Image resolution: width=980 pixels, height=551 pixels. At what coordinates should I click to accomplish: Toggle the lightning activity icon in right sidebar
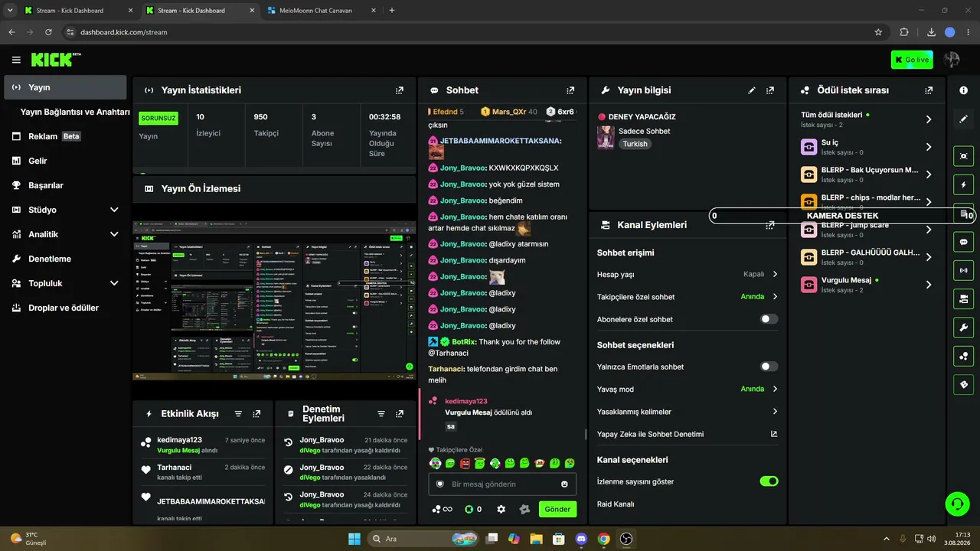(964, 184)
